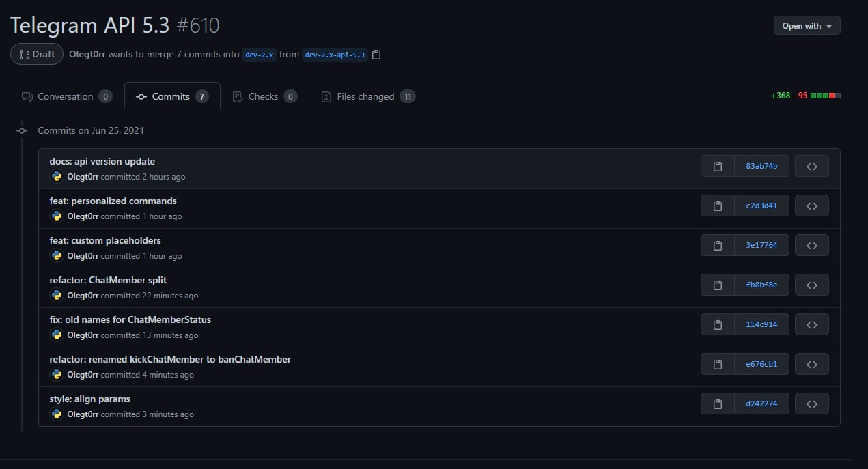This screenshot has width=868, height=469.
Task: Open commit hash 83ab74b
Action: pyautogui.click(x=761, y=166)
